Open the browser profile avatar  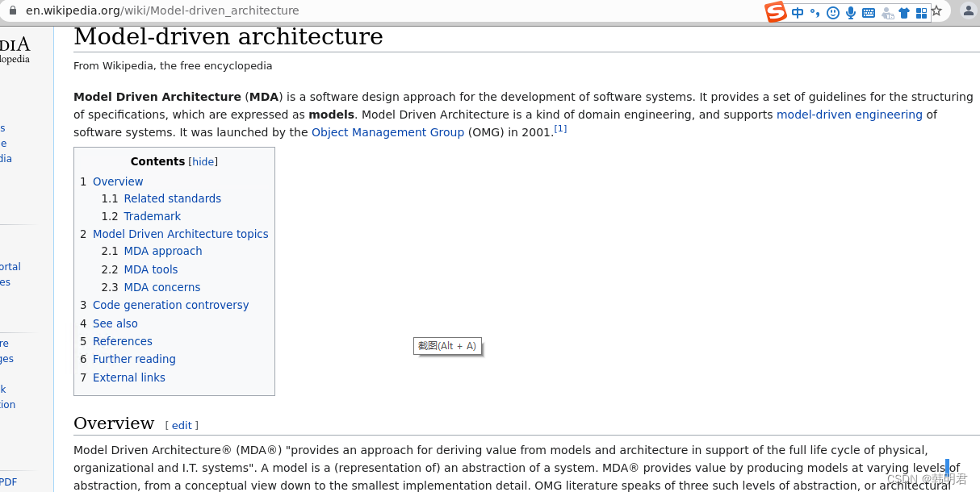[x=968, y=10]
